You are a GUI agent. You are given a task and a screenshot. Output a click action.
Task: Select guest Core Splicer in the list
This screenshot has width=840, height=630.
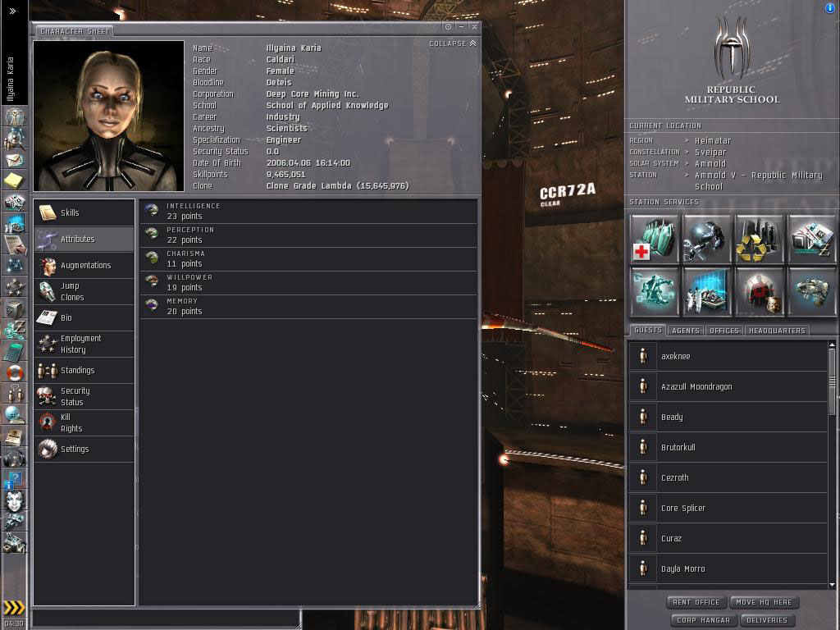tap(728, 508)
